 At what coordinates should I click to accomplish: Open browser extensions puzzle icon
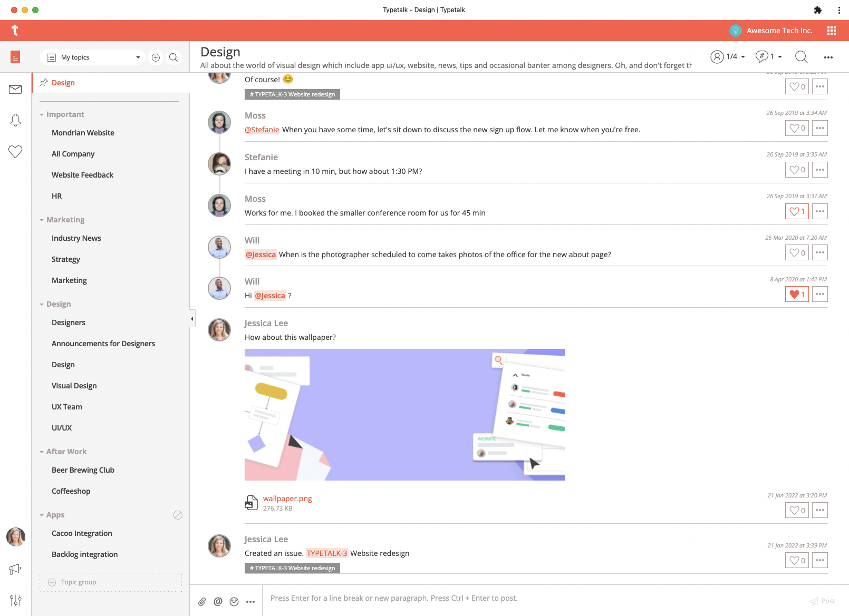click(x=818, y=10)
